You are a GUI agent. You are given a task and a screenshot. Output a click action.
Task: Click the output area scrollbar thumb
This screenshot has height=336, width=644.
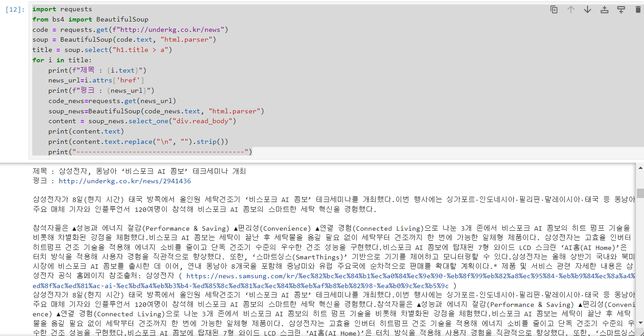(640, 193)
